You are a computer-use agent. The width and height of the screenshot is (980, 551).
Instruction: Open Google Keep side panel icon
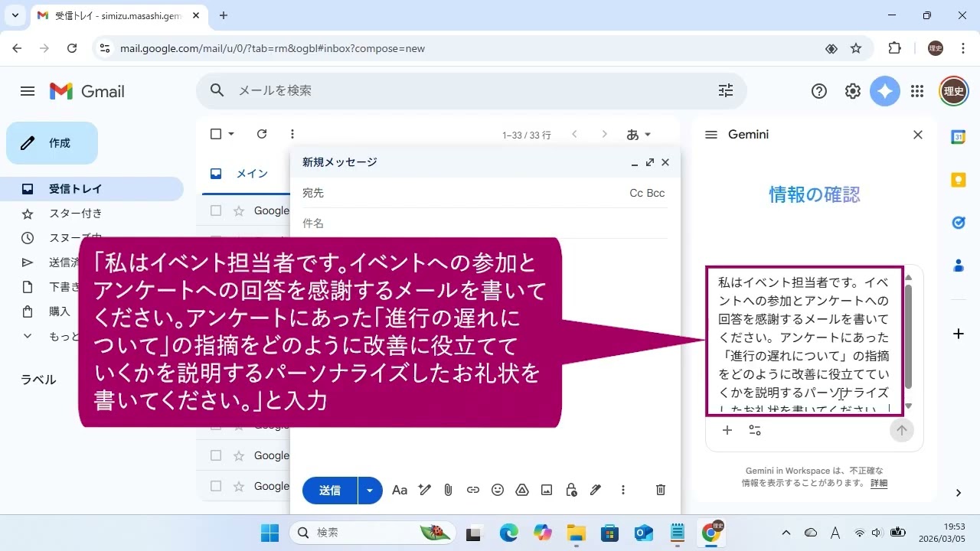(958, 180)
